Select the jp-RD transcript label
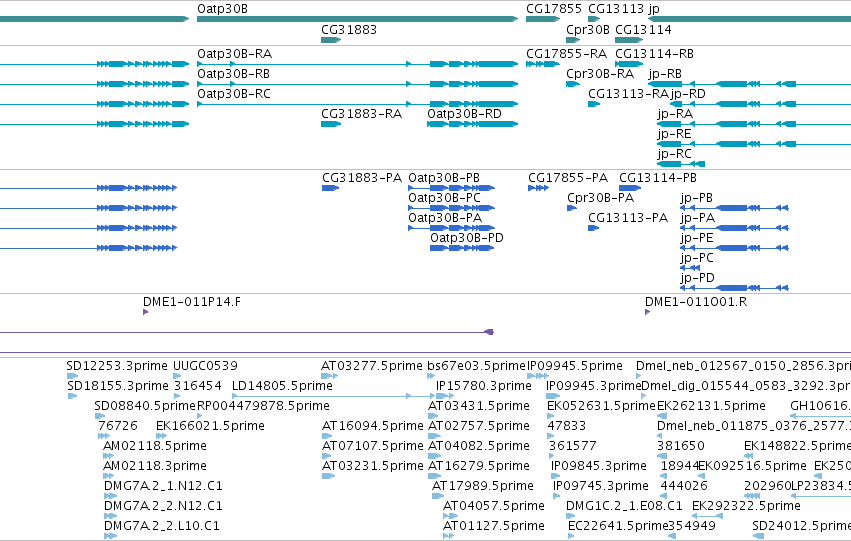This screenshot has height=541, width=851. pyautogui.click(x=688, y=94)
